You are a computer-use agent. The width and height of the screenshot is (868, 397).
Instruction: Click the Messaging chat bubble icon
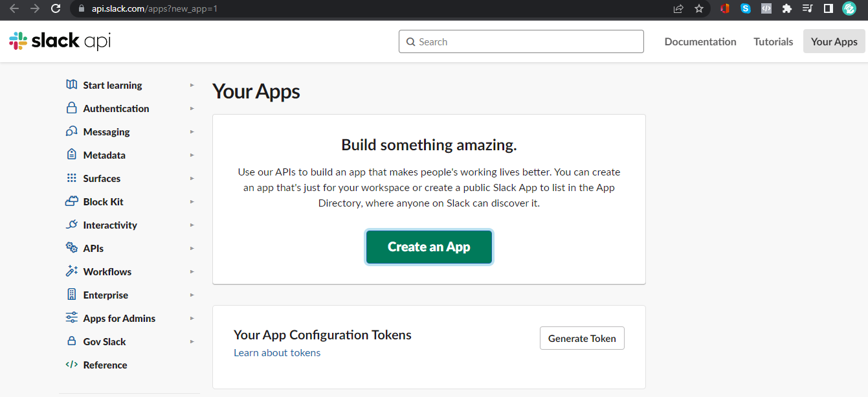coord(72,131)
